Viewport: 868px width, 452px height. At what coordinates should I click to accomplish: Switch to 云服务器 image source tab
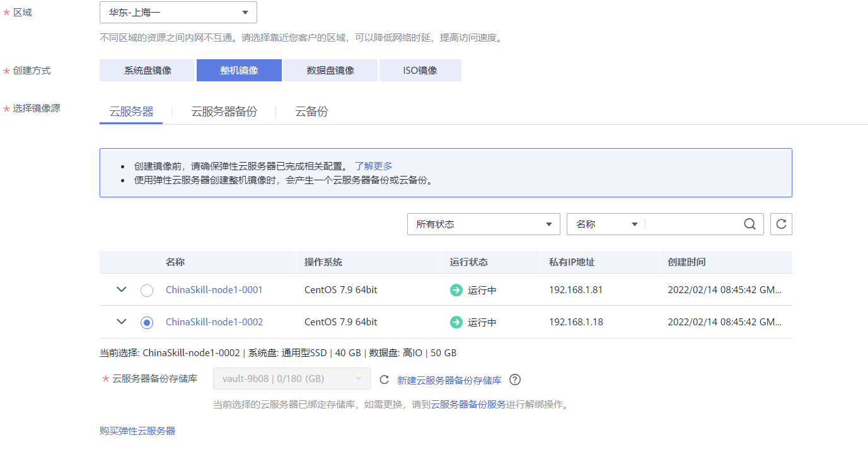[x=131, y=112]
